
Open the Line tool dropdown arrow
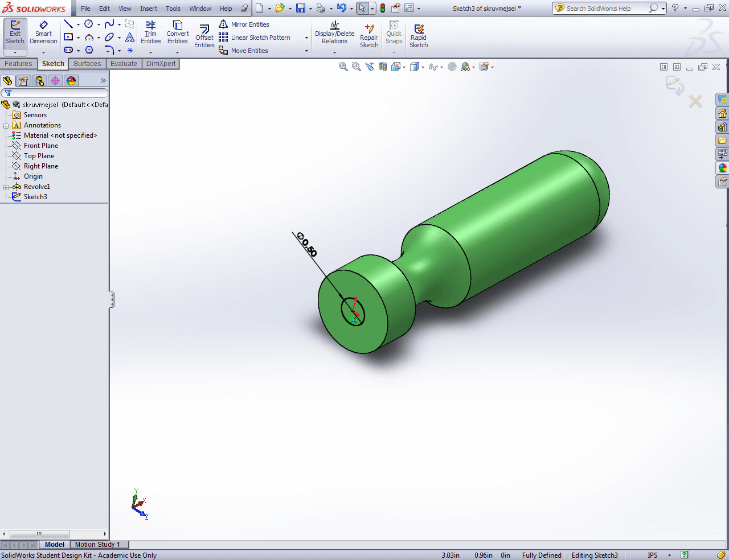click(x=78, y=24)
